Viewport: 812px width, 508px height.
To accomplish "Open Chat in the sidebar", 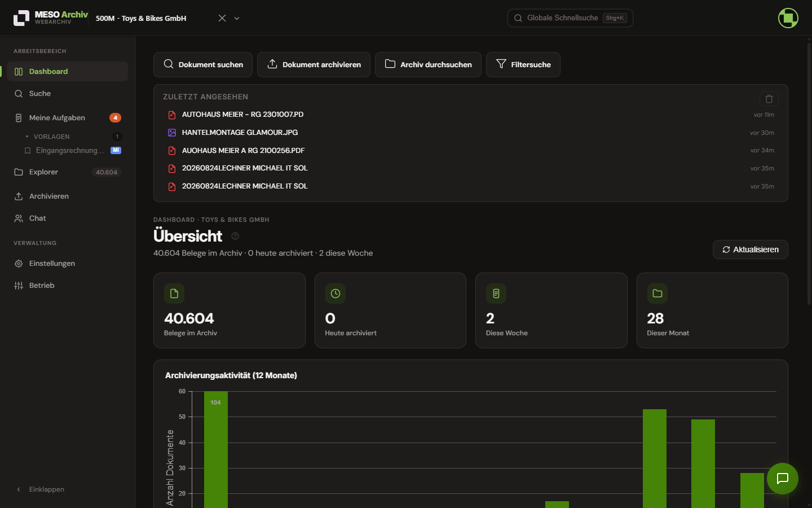I will [68, 218].
